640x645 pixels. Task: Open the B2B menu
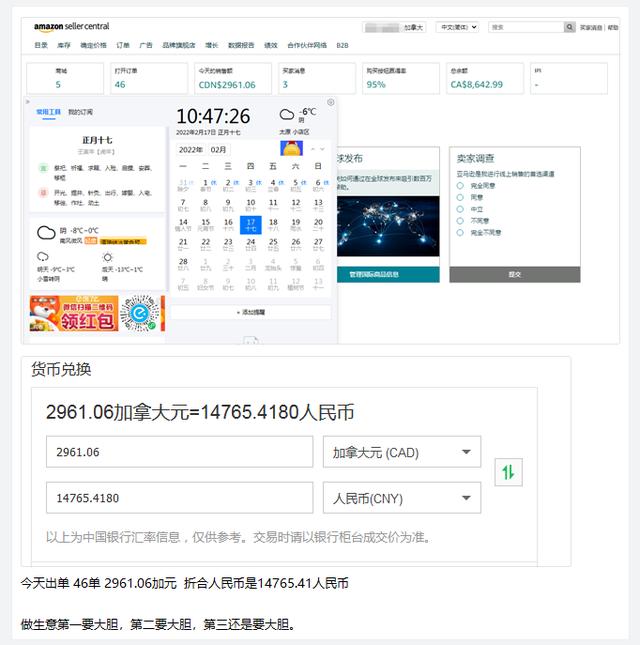342,45
